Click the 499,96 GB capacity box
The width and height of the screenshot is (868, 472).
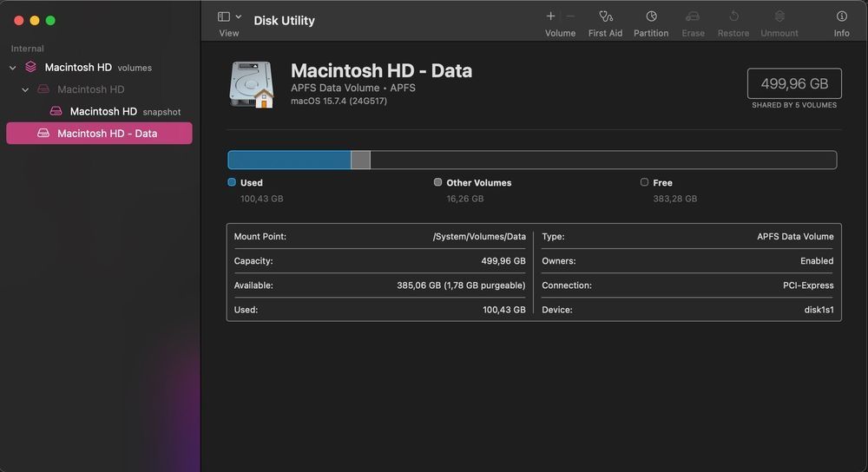(x=794, y=83)
